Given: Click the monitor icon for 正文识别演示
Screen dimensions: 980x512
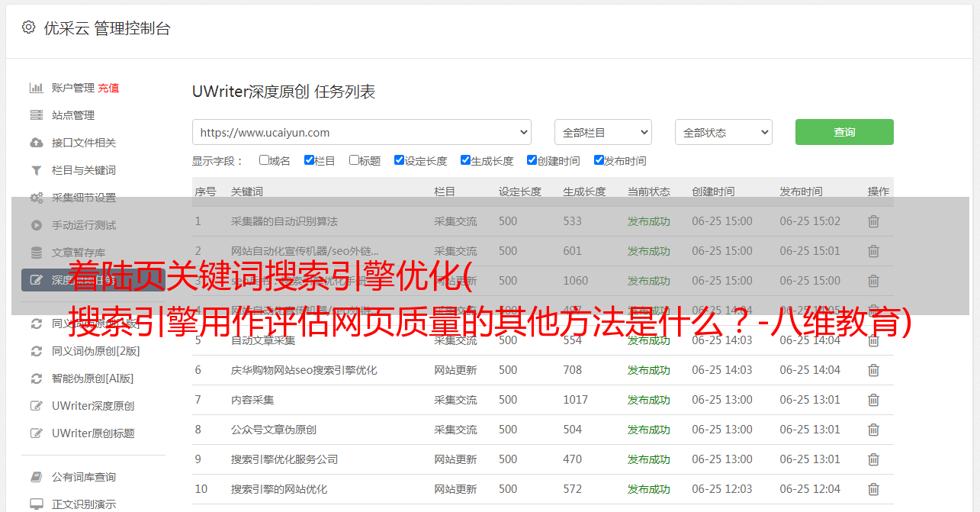Looking at the screenshot, I should tap(36, 504).
